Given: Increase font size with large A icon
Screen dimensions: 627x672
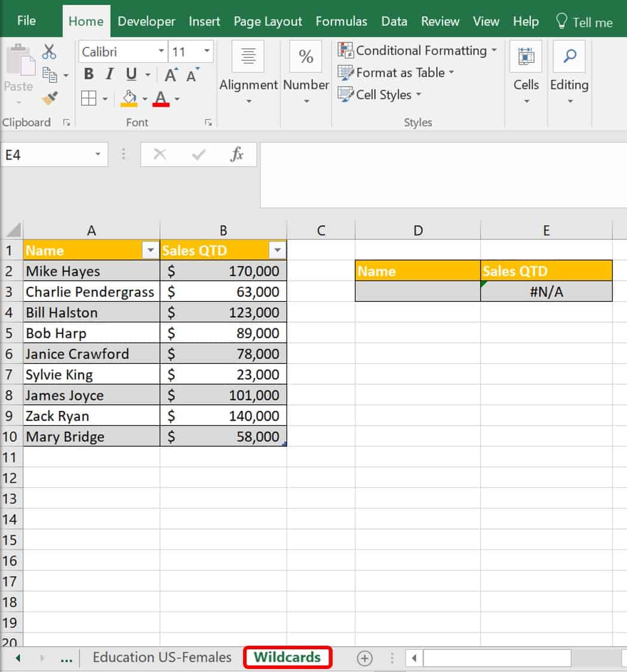Looking at the screenshot, I should point(171,75).
